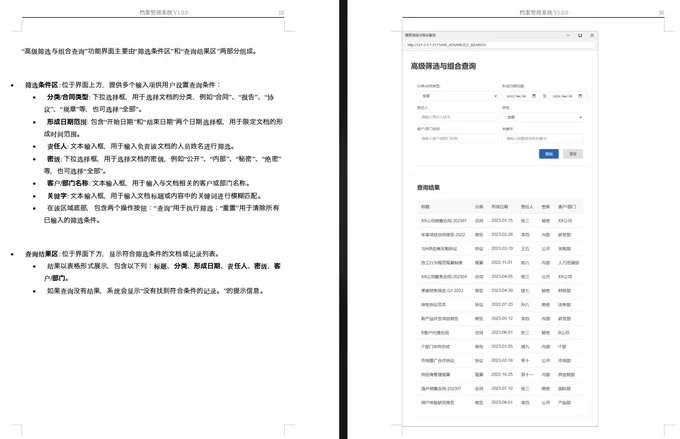
Task: Select the row 季度财务报告-Q1 2023
Action: point(500,291)
